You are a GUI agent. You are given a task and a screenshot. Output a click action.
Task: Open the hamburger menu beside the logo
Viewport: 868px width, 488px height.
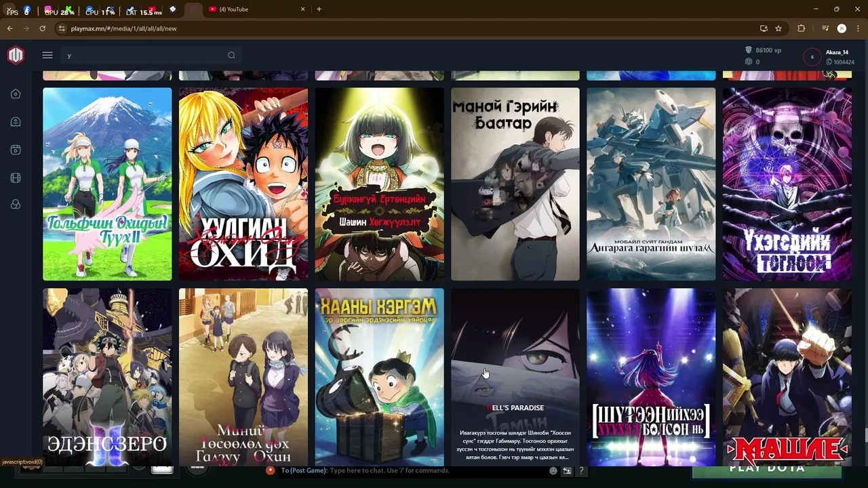pos(47,56)
